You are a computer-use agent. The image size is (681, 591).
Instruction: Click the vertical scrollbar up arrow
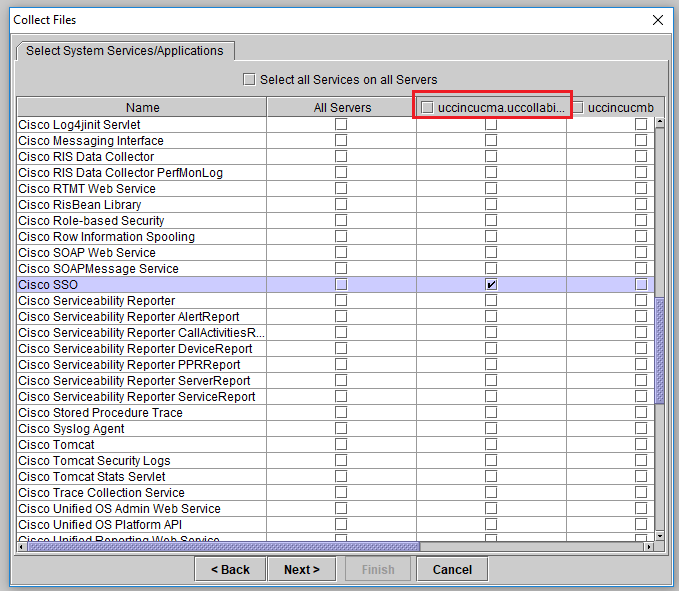660,122
